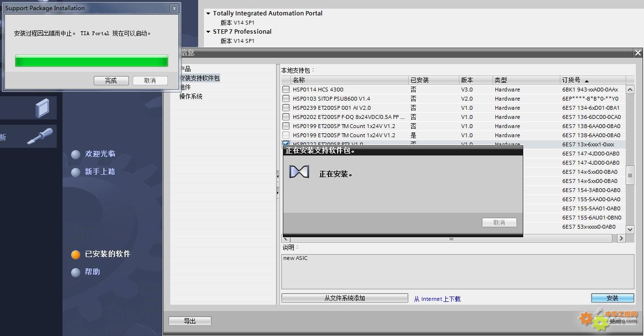Click 版本 V14 SP1 under Totally Integrated Automation Portal
The width and height of the screenshot is (644, 336).
click(x=238, y=23)
